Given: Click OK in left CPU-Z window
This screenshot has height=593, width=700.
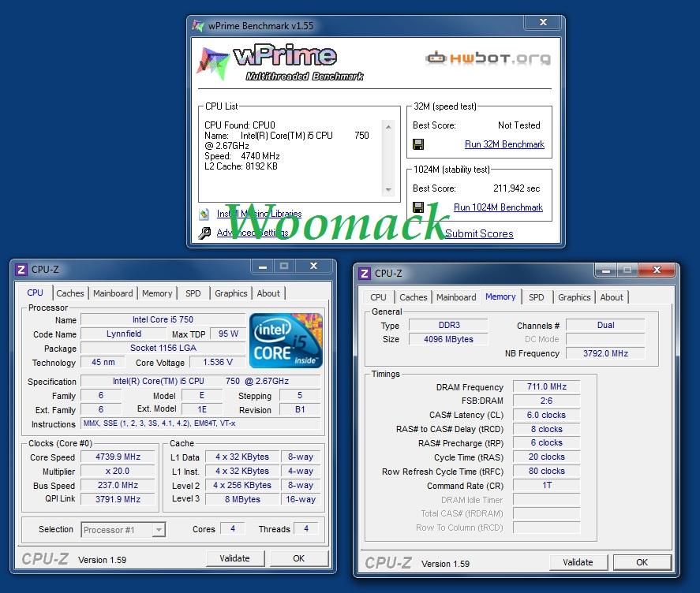Looking at the screenshot, I should tap(298, 558).
